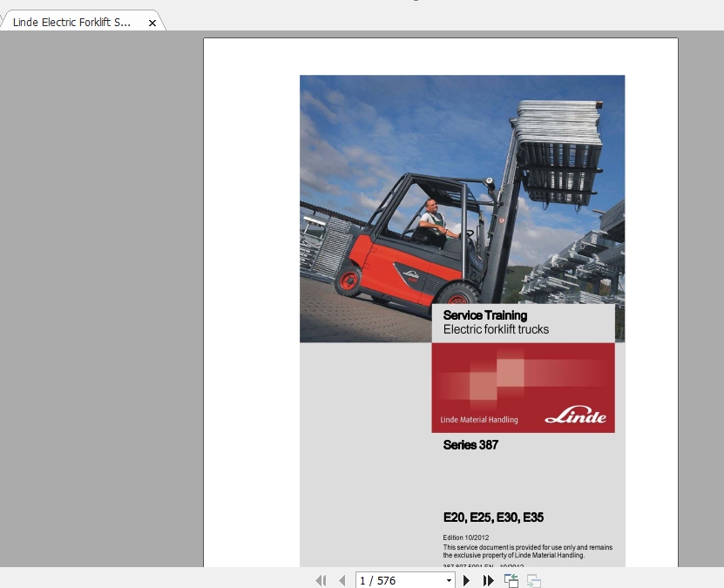
Task: Click the 'Edition 10/2012' line
Action: (465, 537)
